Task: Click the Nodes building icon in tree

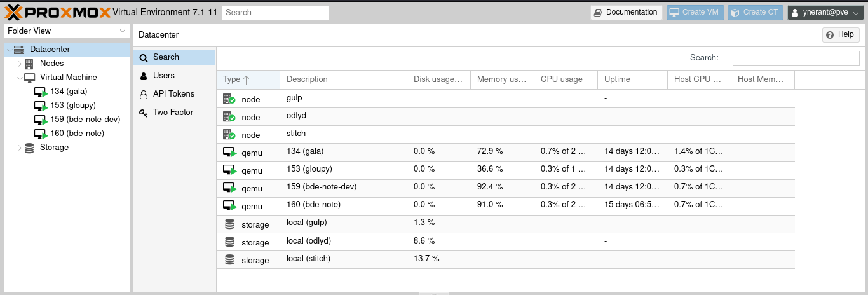Action: (29, 64)
